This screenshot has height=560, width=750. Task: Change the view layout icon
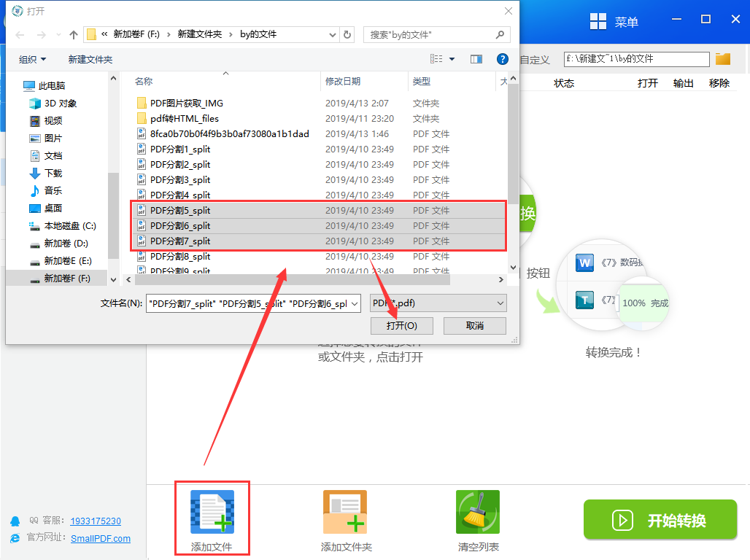[x=436, y=59]
